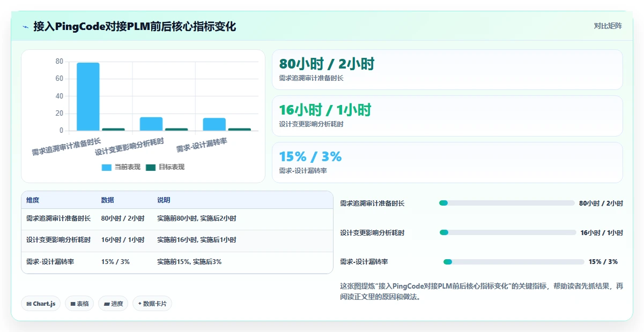
Task: Click the 实施前16小时, 实施后1小时 cell
Action: tap(196, 240)
